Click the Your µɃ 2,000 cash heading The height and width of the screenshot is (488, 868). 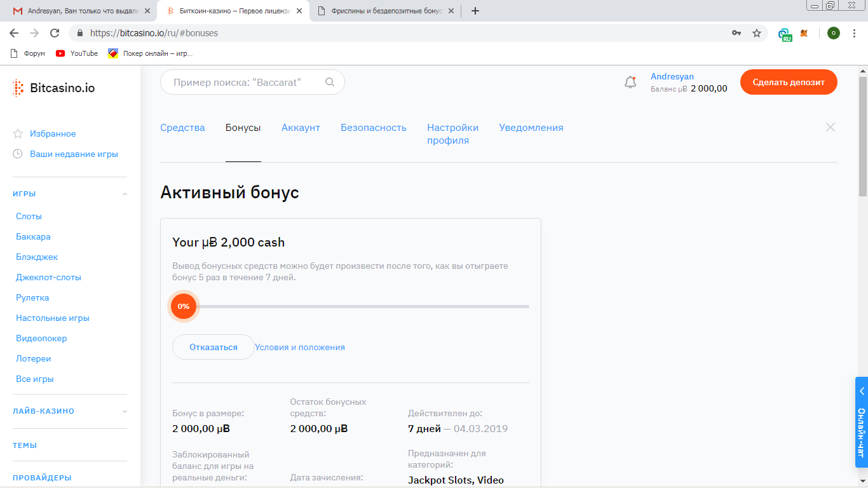pos(229,242)
